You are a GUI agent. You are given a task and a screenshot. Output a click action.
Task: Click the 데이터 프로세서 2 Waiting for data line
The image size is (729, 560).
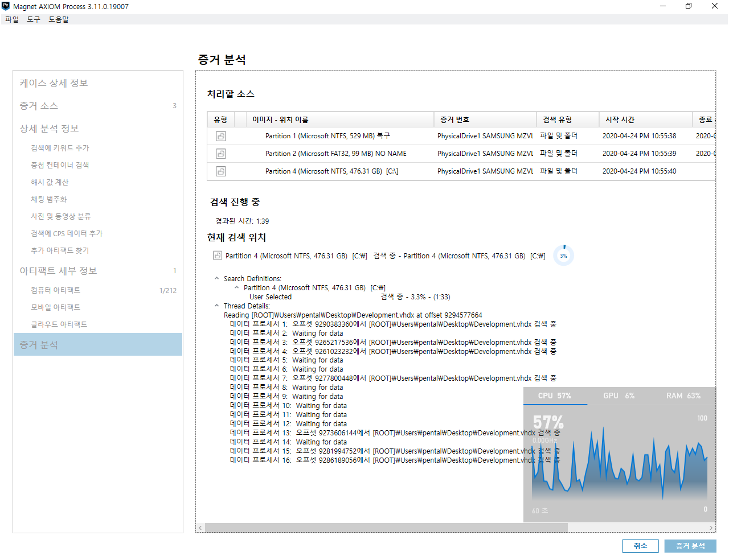coord(287,333)
